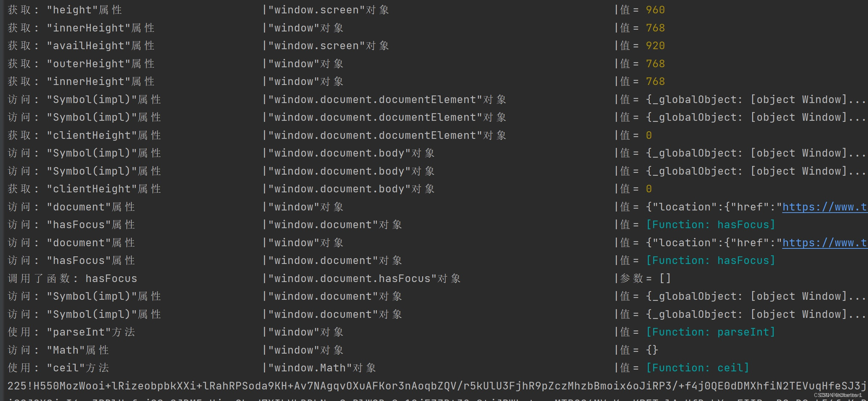Select value 0 in documentElement clientHeight row

[x=649, y=135]
